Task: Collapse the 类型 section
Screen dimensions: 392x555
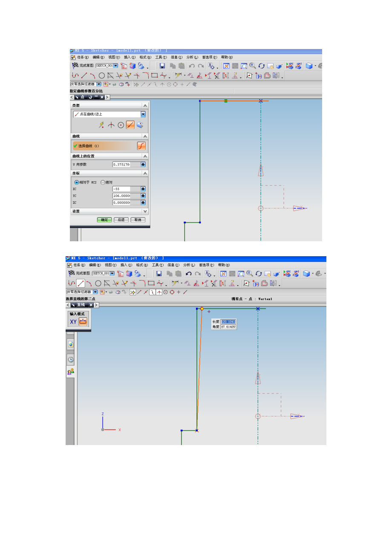Action: click(145, 105)
